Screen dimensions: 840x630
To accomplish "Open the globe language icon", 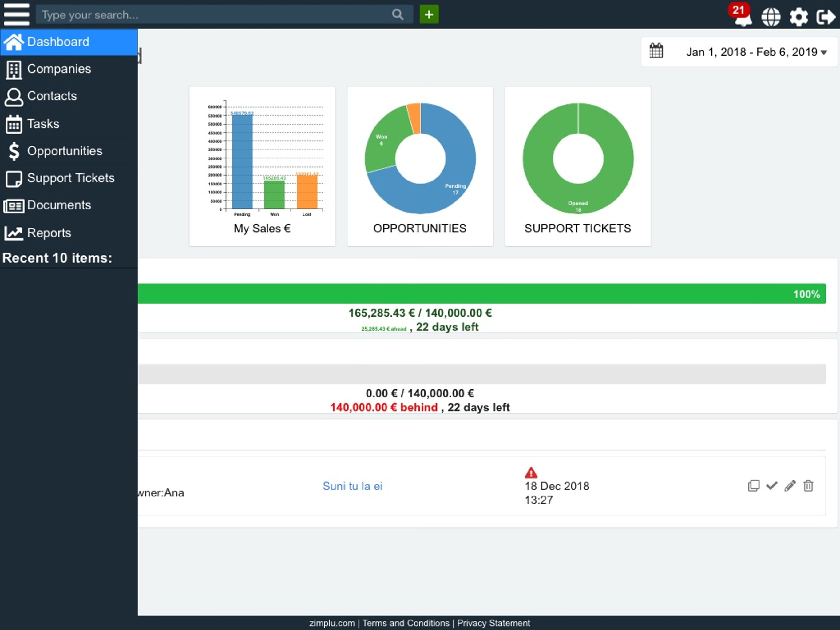I will 771,17.
